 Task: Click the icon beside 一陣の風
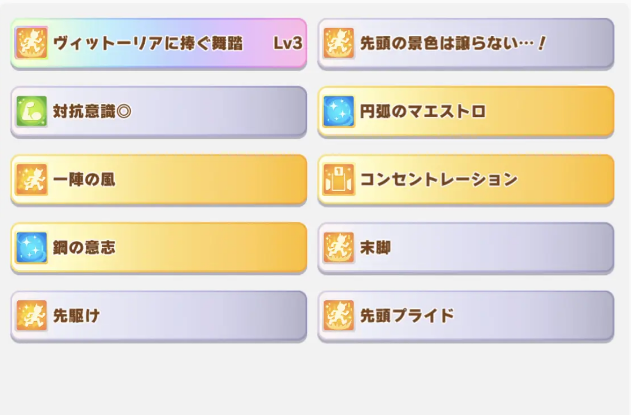pos(32,179)
